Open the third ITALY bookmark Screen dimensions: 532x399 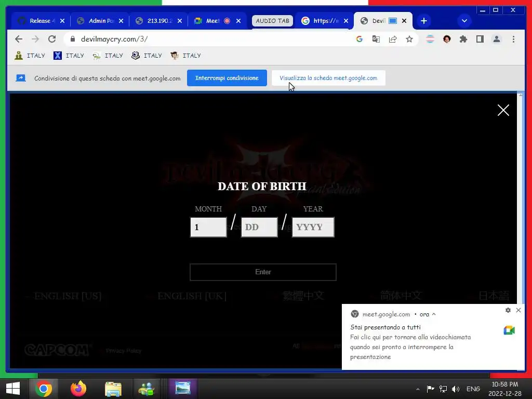pos(108,55)
